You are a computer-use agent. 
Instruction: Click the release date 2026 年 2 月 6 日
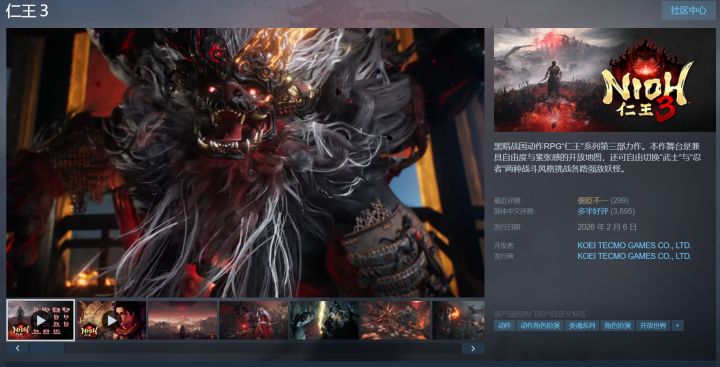coord(607,227)
